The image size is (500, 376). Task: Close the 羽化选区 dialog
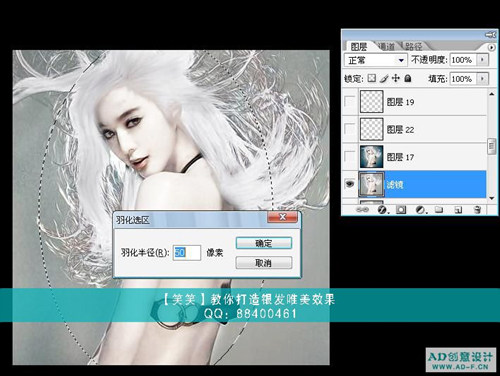[282, 217]
